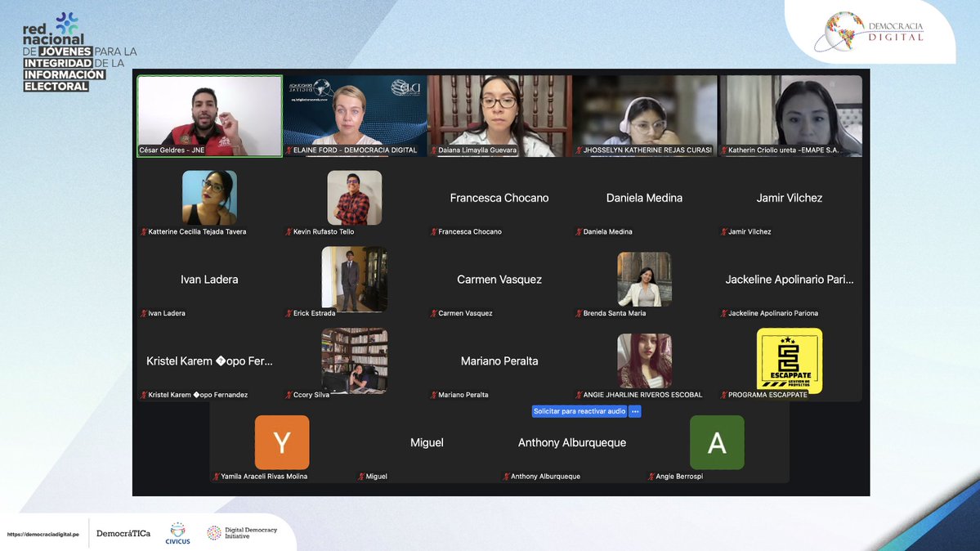Click the DemocráTICa logo in footer
Viewport: 980px width, 551px height.
[x=123, y=534]
